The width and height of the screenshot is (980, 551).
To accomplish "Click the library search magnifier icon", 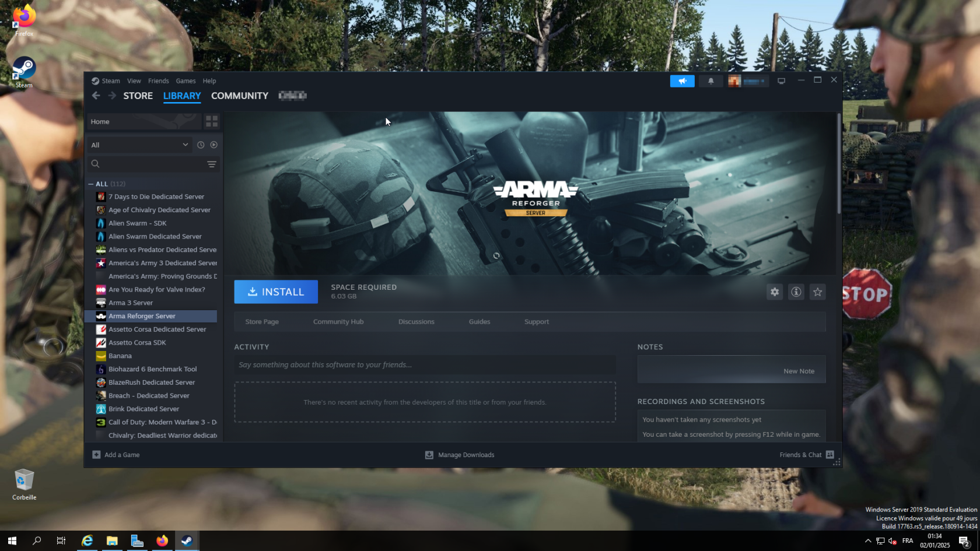I will (96, 164).
